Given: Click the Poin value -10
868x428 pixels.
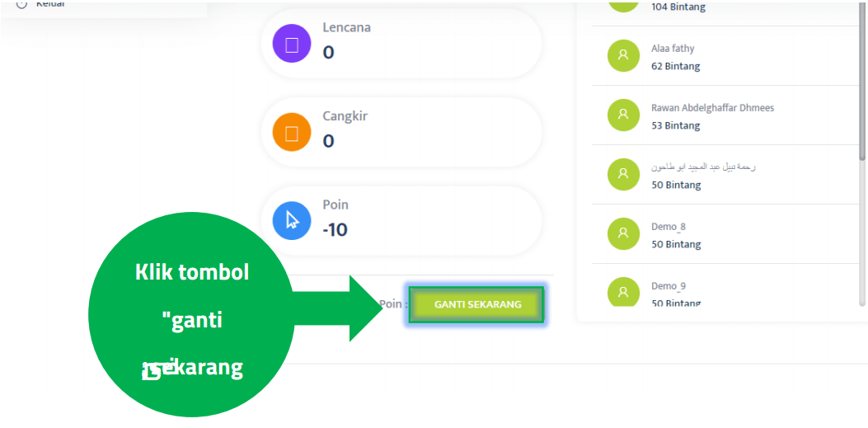Looking at the screenshot, I should point(335,230).
